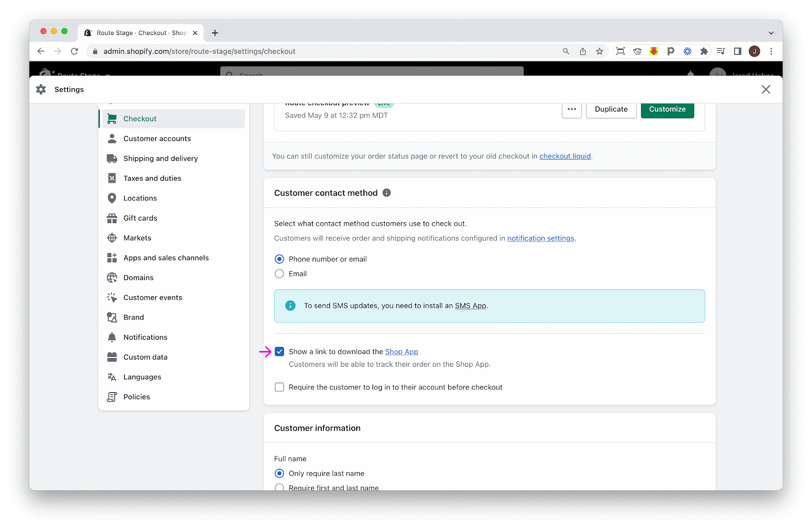Click the Policies document icon
This screenshot has height=529, width=812.
[112, 397]
